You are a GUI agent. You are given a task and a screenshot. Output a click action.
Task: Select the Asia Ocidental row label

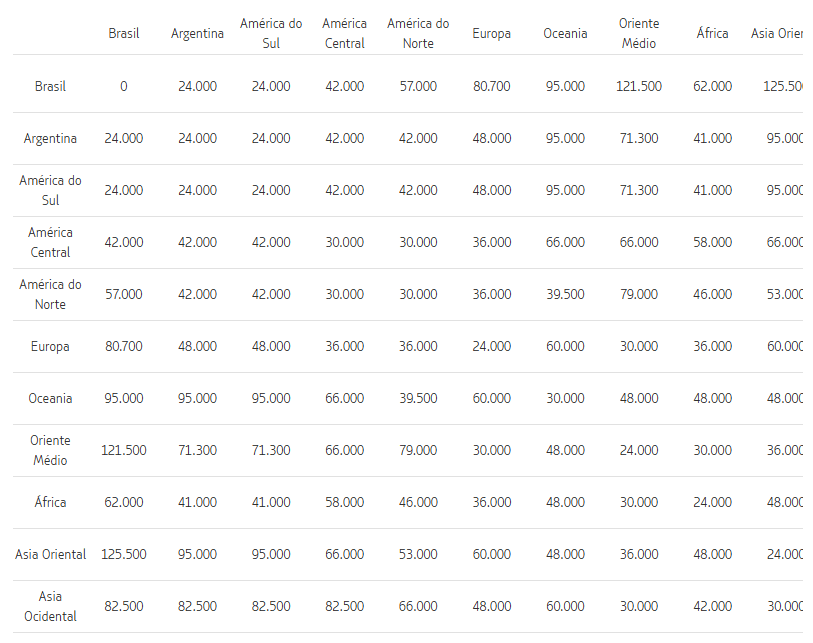(50, 606)
